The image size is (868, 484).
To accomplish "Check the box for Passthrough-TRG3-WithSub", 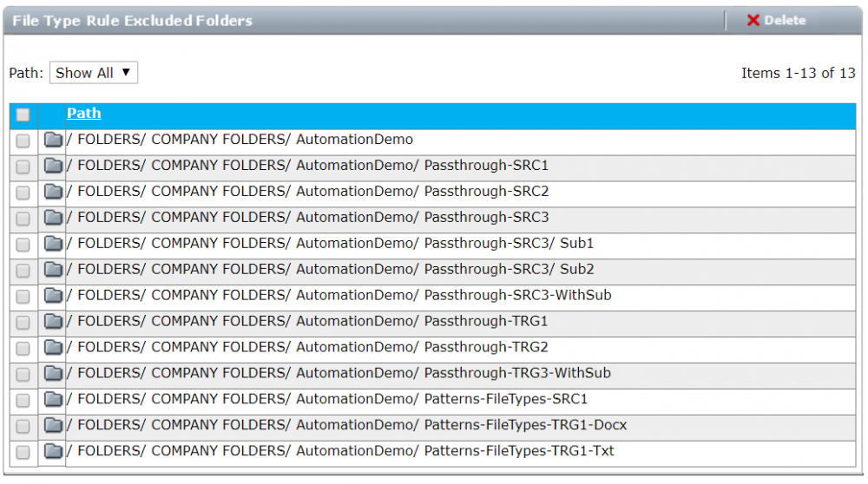I will tap(23, 375).
